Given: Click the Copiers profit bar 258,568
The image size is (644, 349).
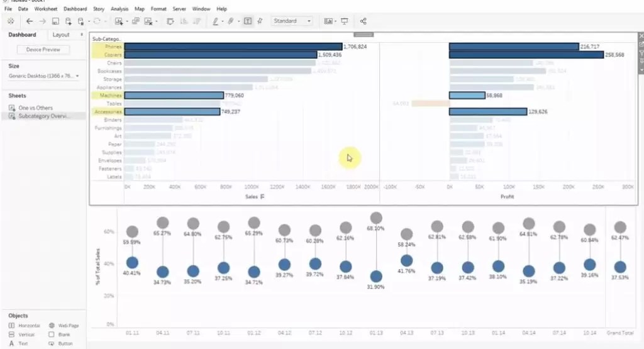Looking at the screenshot, I should tap(526, 55).
